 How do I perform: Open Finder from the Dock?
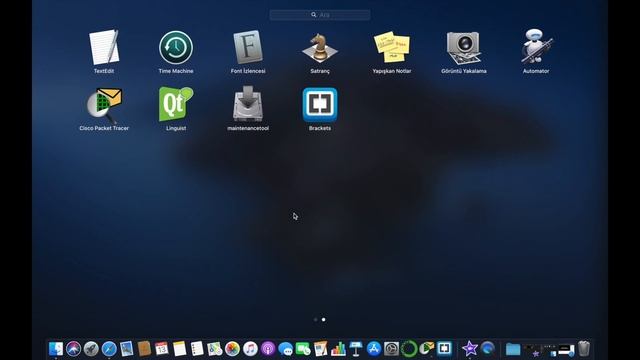coord(56,349)
